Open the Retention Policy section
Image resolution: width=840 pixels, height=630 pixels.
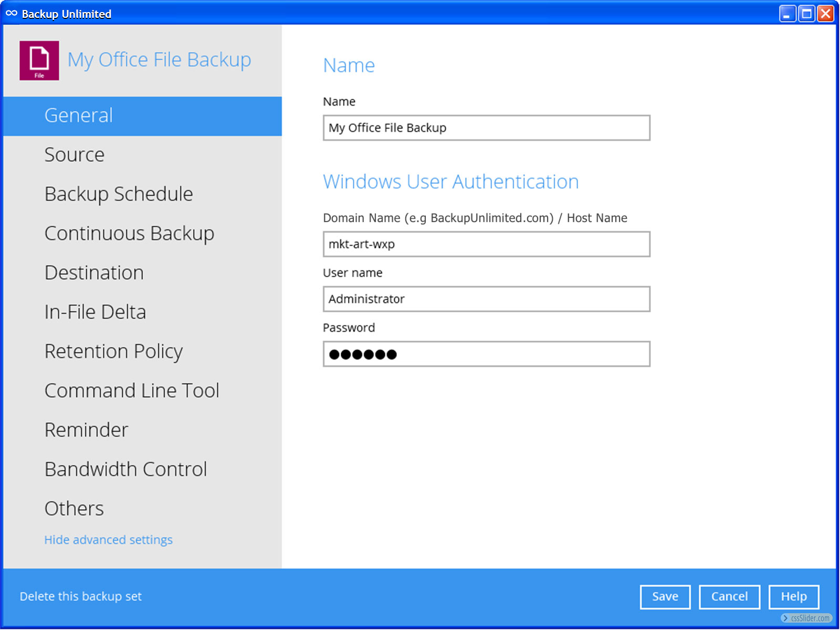click(x=113, y=351)
